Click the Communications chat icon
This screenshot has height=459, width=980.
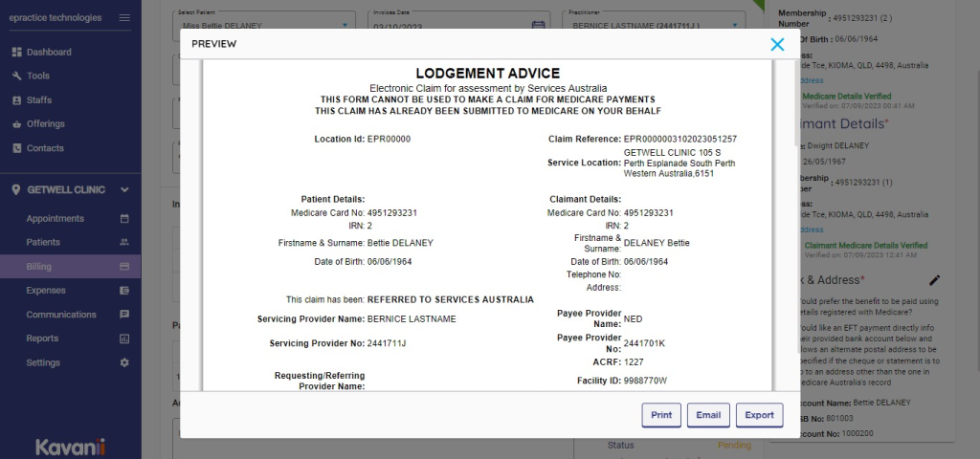point(123,315)
